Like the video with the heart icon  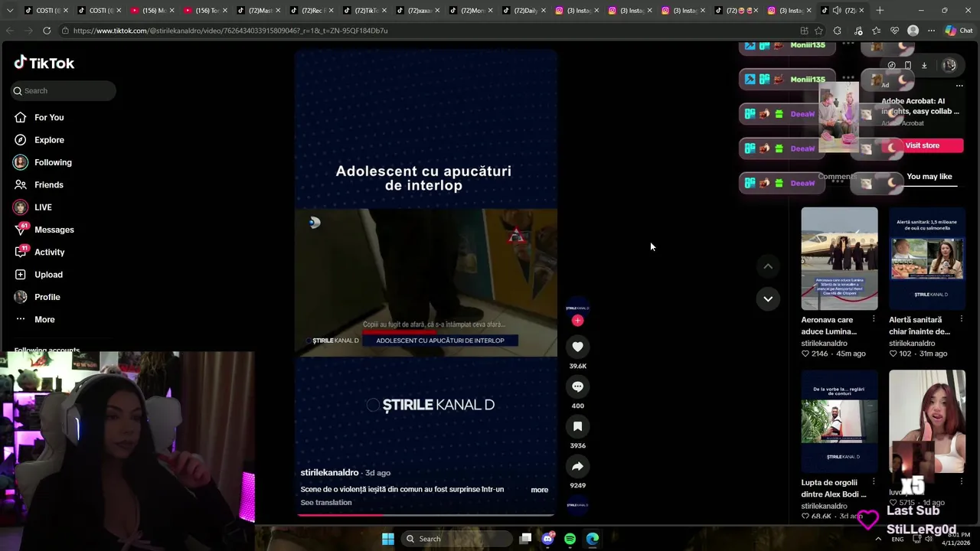[577, 347]
